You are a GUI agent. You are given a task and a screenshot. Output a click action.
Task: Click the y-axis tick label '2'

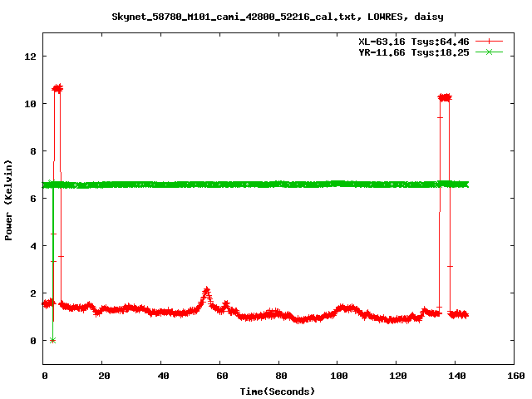(x=33, y=293)
